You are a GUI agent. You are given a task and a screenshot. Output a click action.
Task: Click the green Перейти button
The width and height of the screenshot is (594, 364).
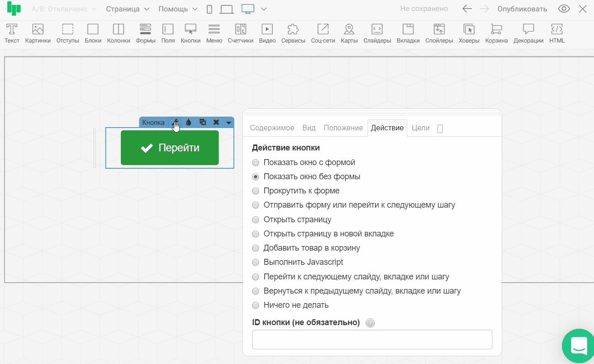click(x=170, y=148)
